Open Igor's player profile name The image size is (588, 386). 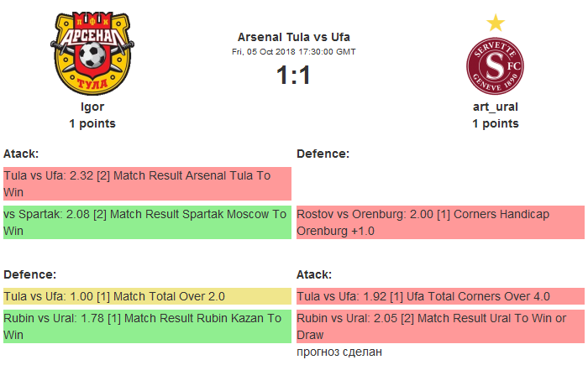[x=92, y=107]
